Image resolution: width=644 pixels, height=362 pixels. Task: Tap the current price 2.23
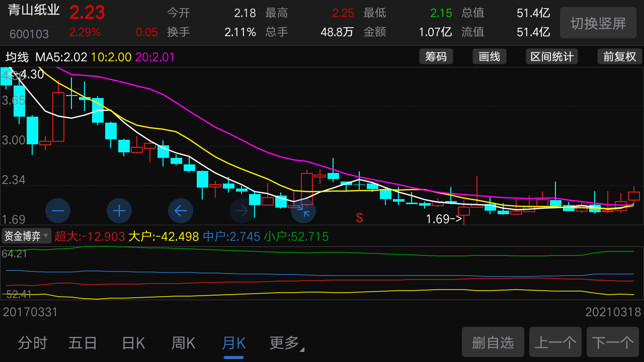click(87, 12)
